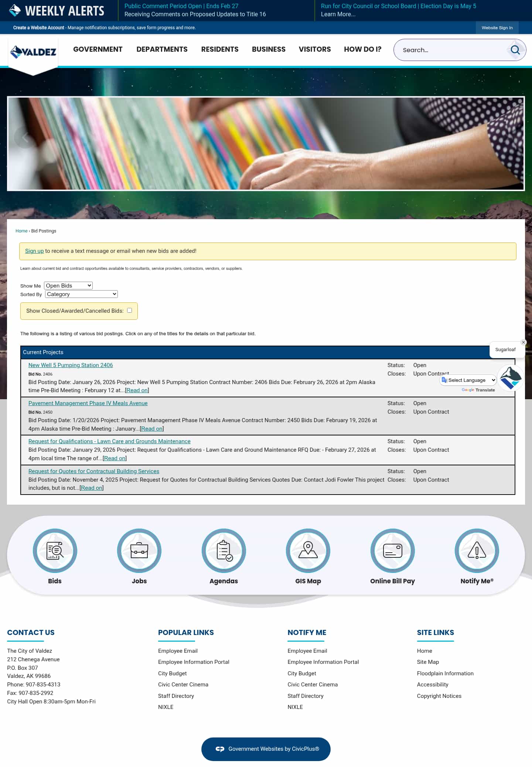Screen dimensions: 532x767
Task: Open the Agendas clipboard icon
Action: click(224, 551)
